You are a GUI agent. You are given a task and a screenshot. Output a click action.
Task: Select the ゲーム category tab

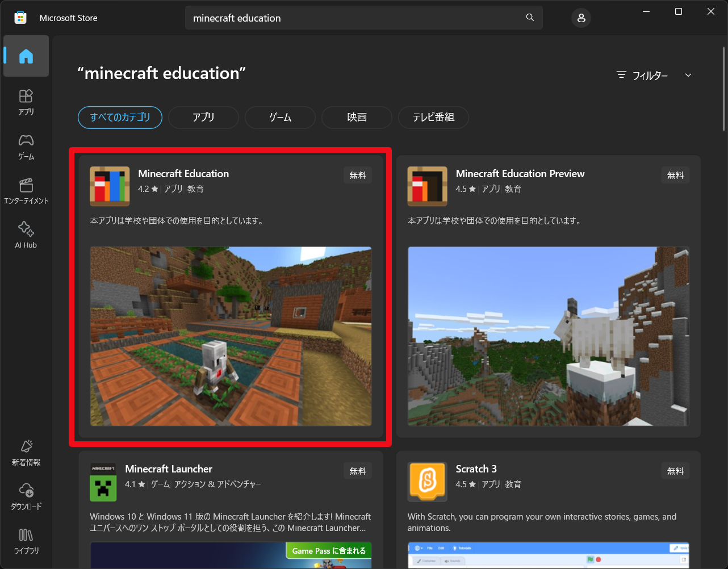tap(280, 118)
